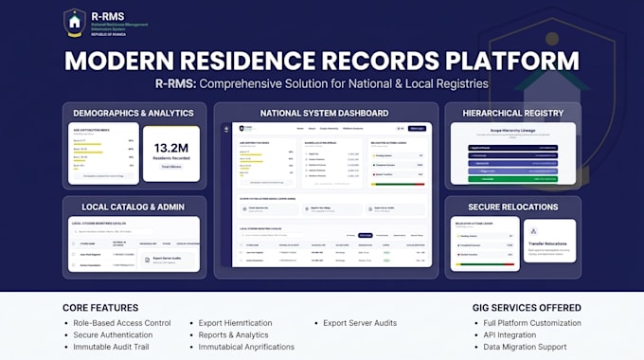644x360 pixels.
Task: Click the top yellow age bar in Demographics panel
Action: pos(87,144)
